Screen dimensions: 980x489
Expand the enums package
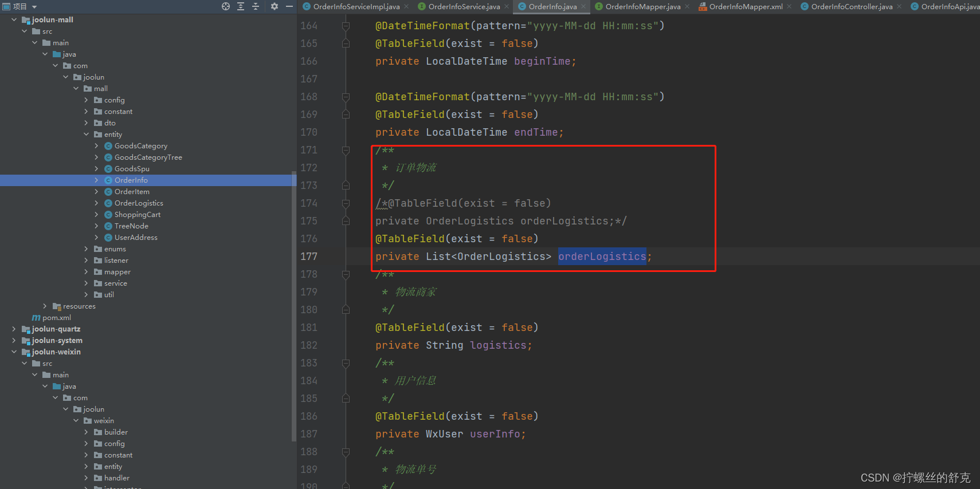pyautogui.click(x=87, y=249)
